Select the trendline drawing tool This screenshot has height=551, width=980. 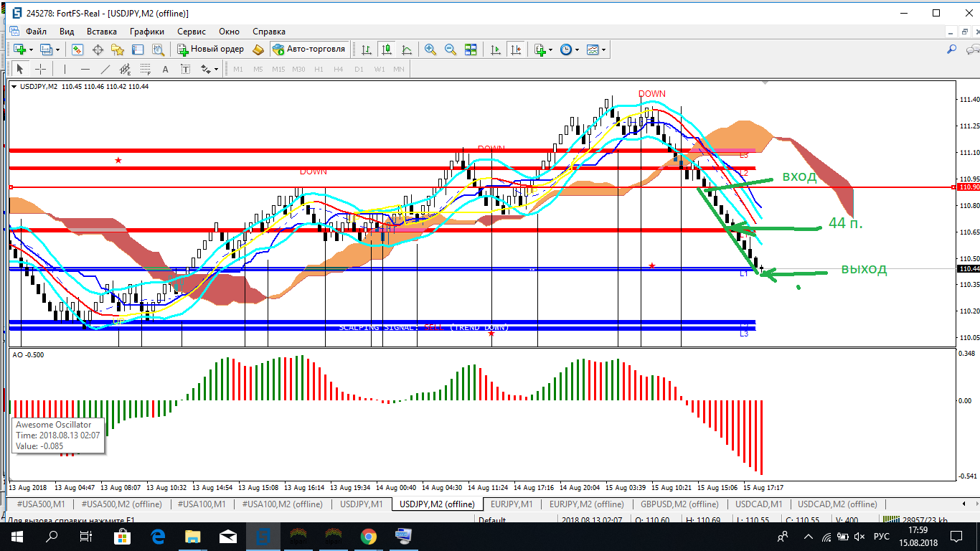[105, 69]
